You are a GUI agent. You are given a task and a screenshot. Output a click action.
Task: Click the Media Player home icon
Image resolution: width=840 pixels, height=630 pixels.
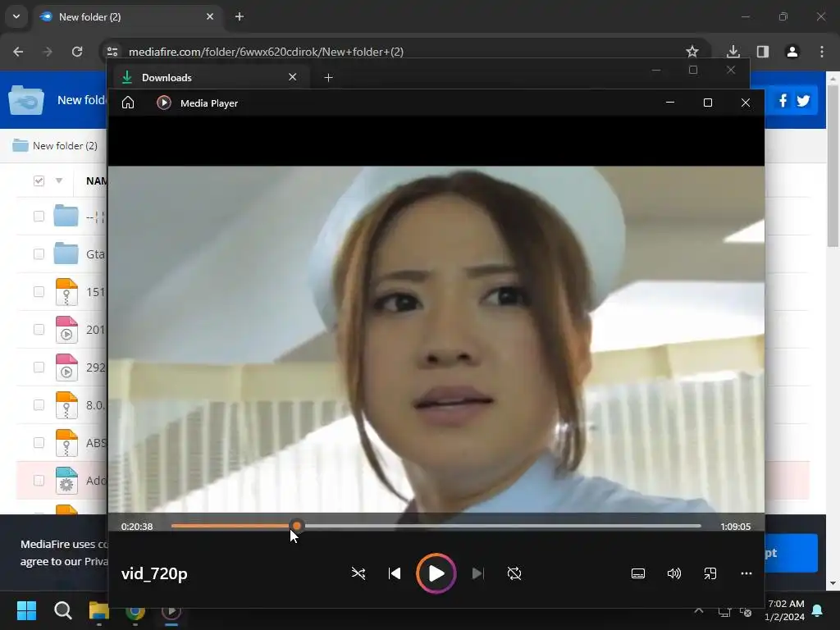pyautogui.click(x=127, y=103)
